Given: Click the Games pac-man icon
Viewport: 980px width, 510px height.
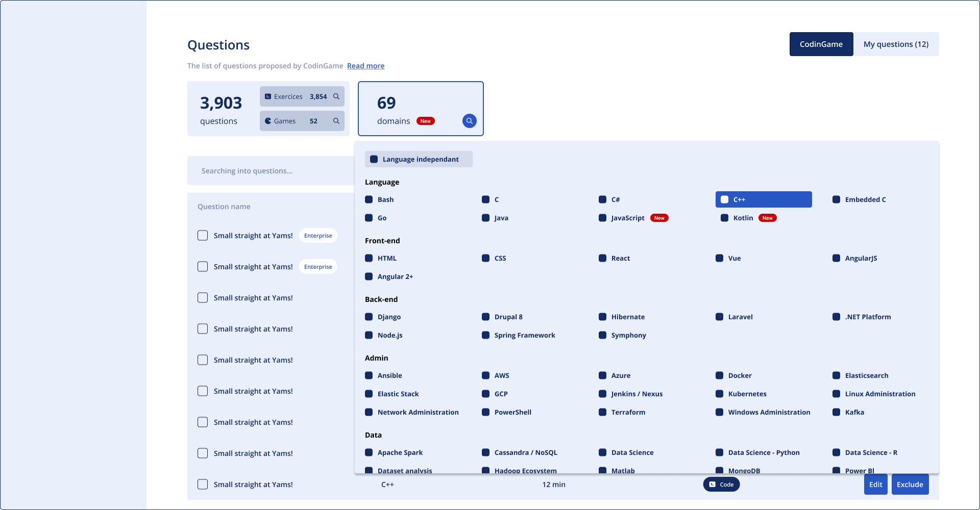Looking at the screenshot, I should (268, 121).
